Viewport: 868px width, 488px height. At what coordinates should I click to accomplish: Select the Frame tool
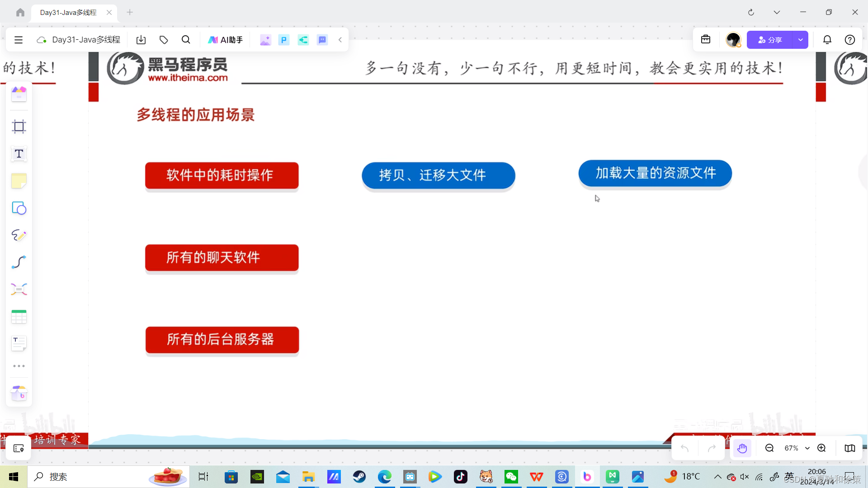click(x=19, y=127)
